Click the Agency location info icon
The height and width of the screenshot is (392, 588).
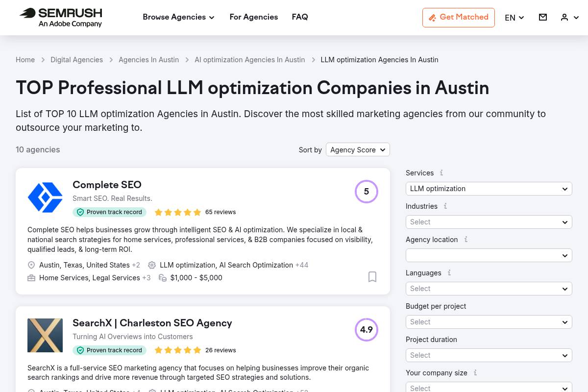tap(466, 239)
